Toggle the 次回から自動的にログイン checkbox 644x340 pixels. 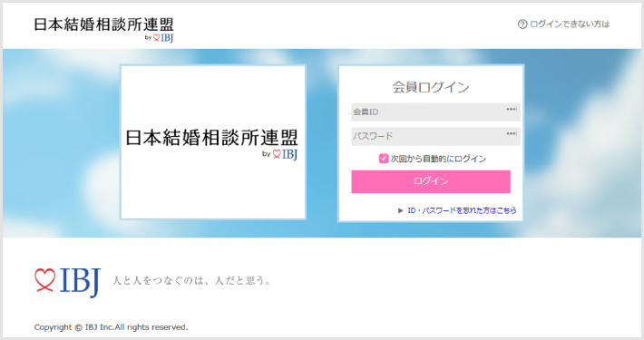click(383, 159)
